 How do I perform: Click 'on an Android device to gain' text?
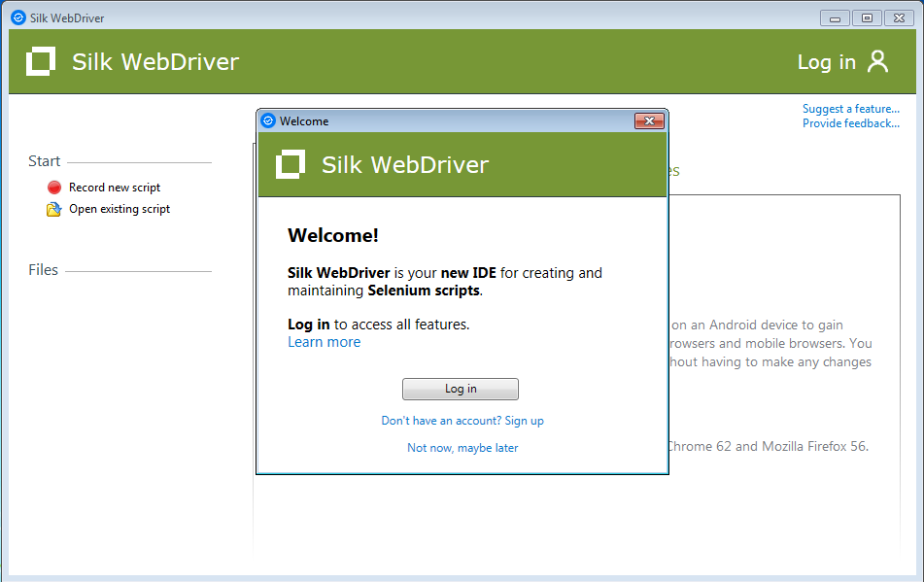(757, 325)
